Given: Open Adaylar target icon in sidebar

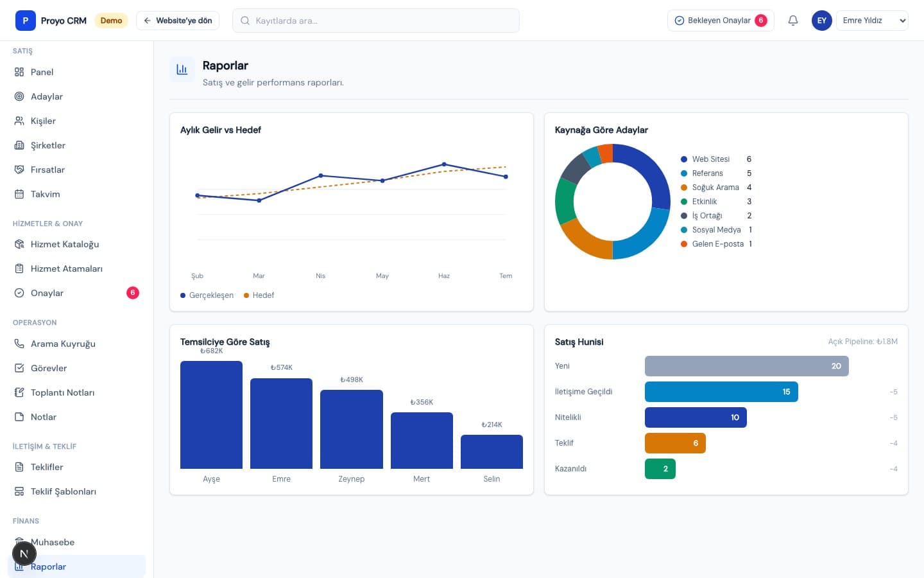Looking at the screenshot, I should coord(19,96).
